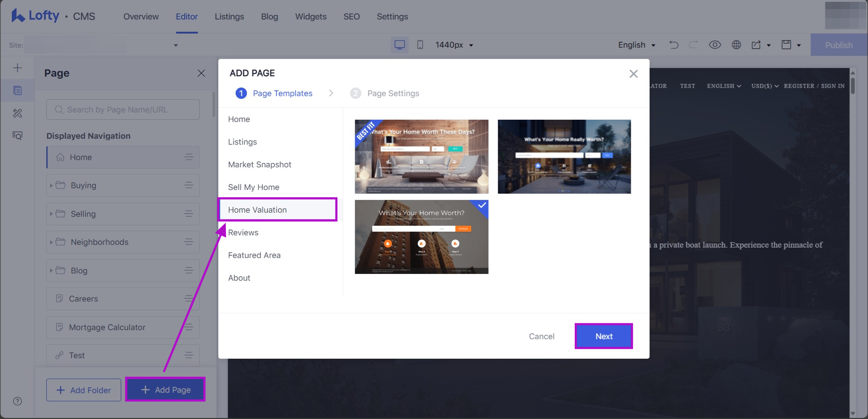Click the Add Folder button

pyautogui.click(x=84, y=390)
